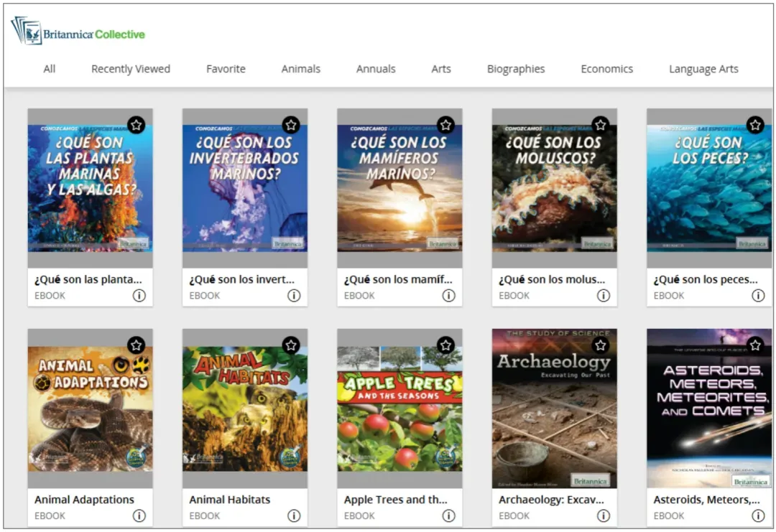Image resolution: width=776 pixels, height=532 pixels.
Task: Click EBOOK label under Archaeology title
Action: click(514, 515)
